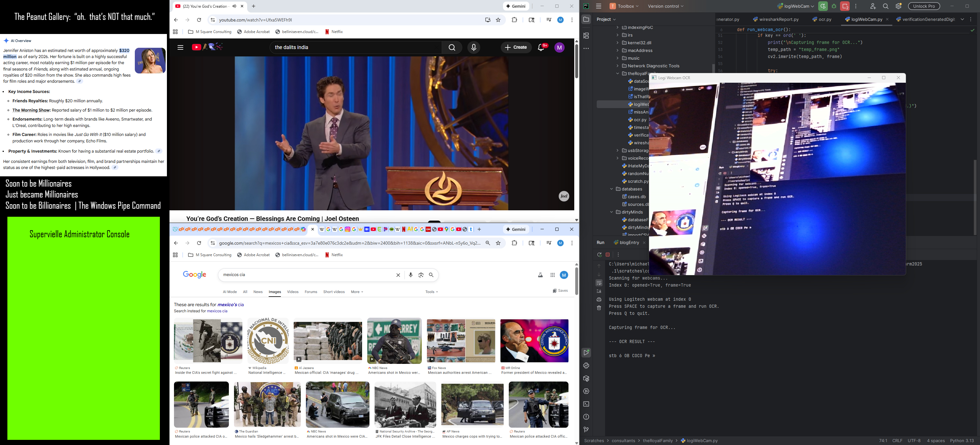This screenshot has width=980, height=445.
Task: Collapse the databases folder in project tree
Action: point(612,189)
